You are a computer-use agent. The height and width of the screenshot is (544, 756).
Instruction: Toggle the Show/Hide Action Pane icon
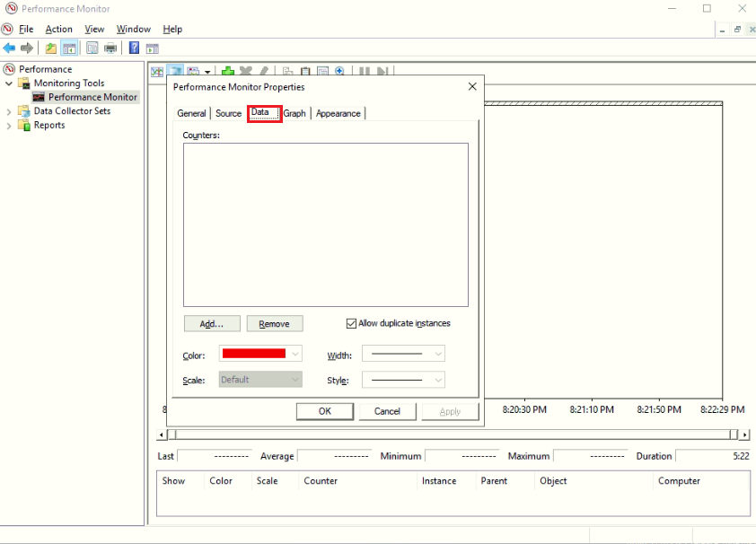[x=153, y=48]
